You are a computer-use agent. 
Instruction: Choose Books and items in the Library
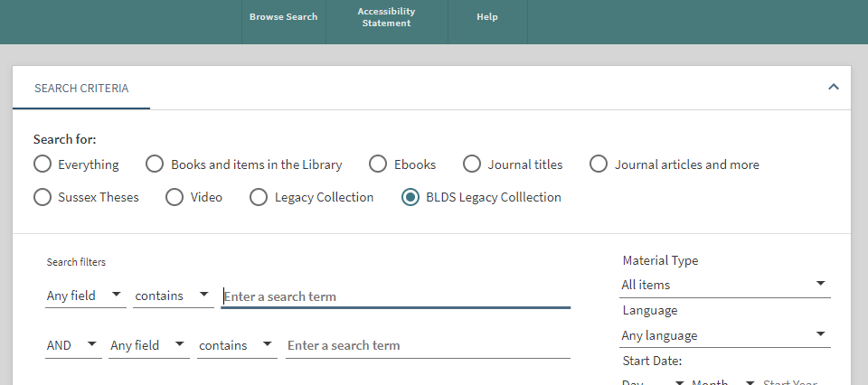[156, 164]
